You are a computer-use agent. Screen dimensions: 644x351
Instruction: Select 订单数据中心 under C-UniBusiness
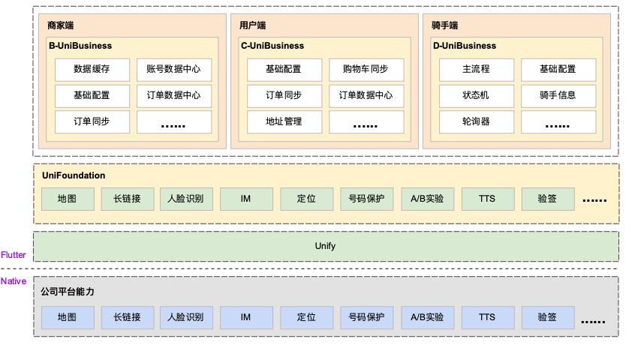pos(366,96)
